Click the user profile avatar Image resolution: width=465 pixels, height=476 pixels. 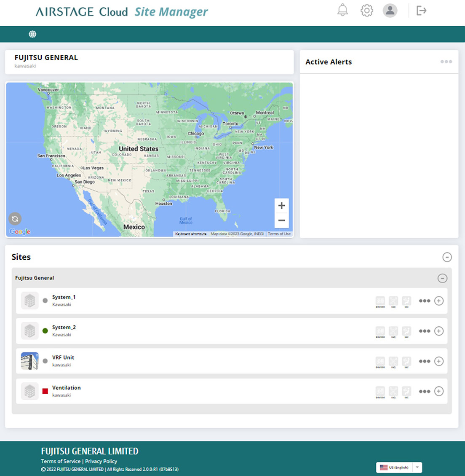[390, 11]
